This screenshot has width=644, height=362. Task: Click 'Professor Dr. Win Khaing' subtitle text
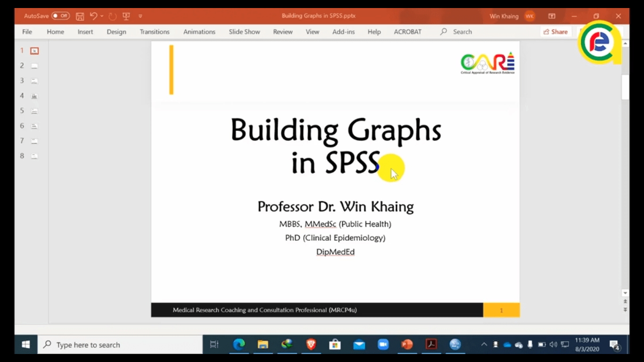(x=336, y=206)
